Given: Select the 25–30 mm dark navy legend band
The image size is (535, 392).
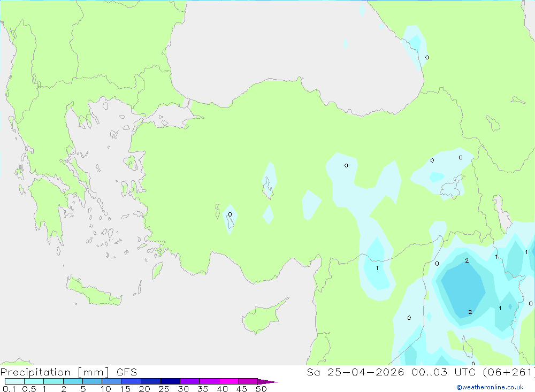Looking at the screenshot, I should tap(170, 381).
